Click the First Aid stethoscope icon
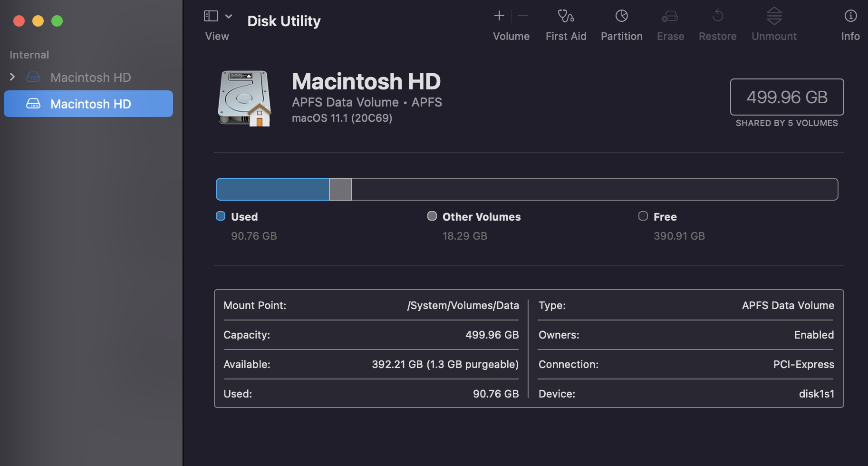This screenshot has width=868, height=466. click(x=565, y=16)
